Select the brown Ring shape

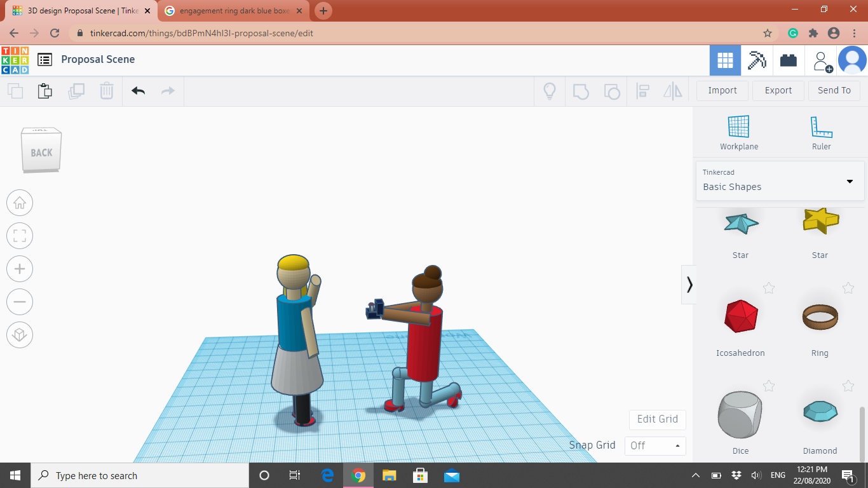pyautogui.click(x=820, y=316)
